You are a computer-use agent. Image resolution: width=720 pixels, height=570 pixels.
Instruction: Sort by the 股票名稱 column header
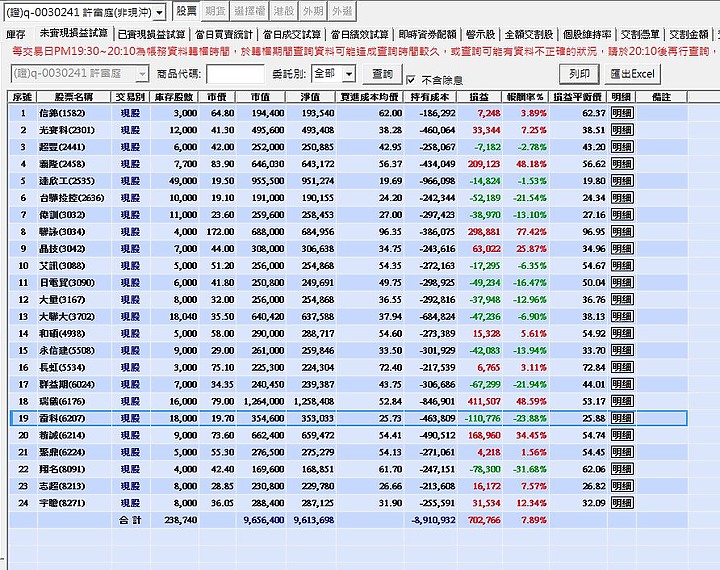[x=74, y=97]
